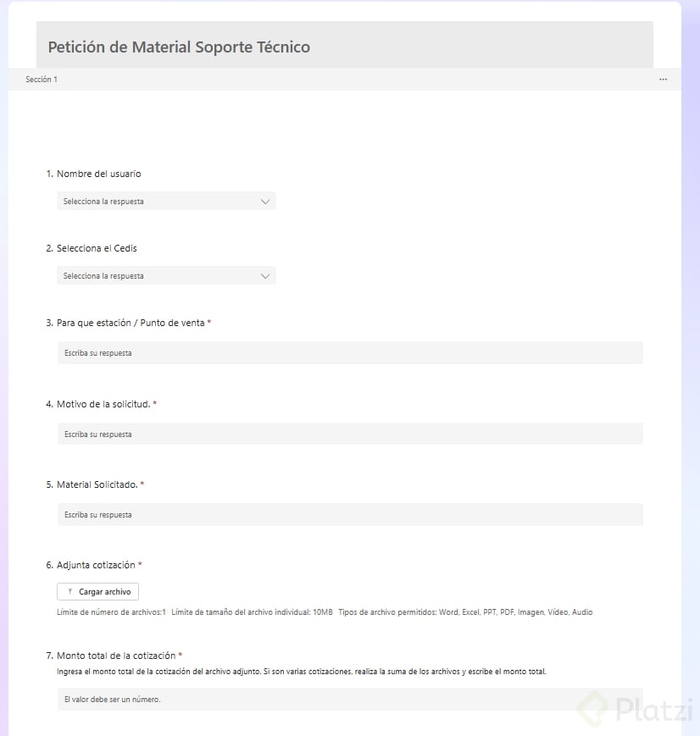Image resolution: width=700 pixels, height=736 pixels.
Task: Click the Platzi logo watermark
Action: coord(635,709)
